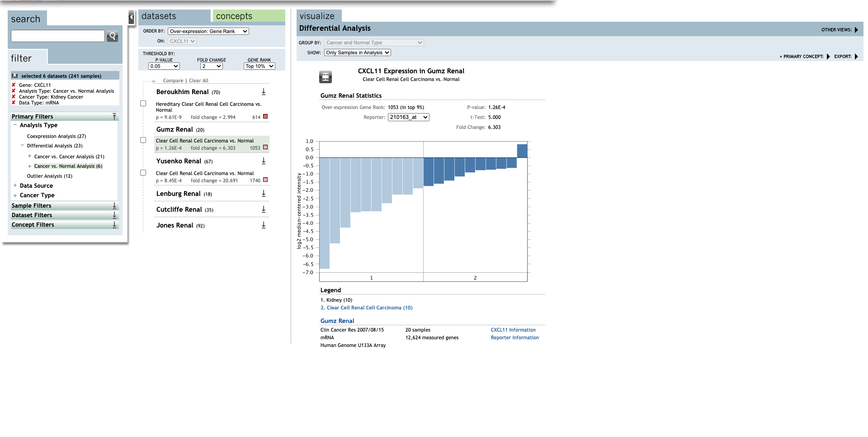This screenshot has width=868, height=437.
Task: Click legend Clear Cell Renal Cell Carcinoma link
Action: point(367,308)
